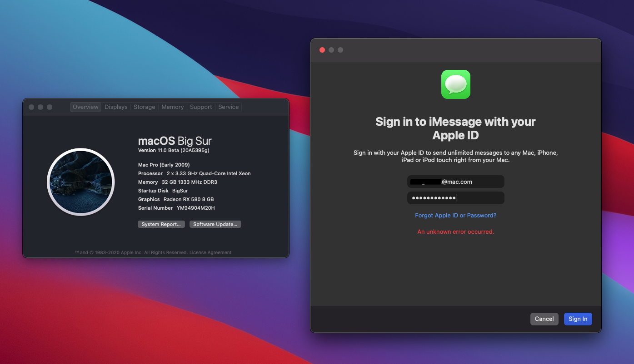Select the Service tab

pyautogui.click(x=228, y=107)
